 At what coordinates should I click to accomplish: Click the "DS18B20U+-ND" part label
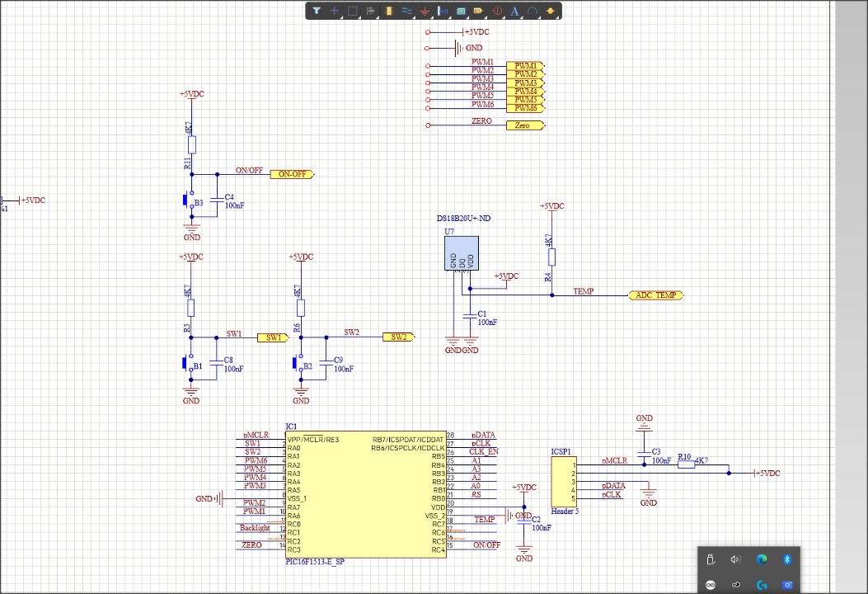point(463,219)
